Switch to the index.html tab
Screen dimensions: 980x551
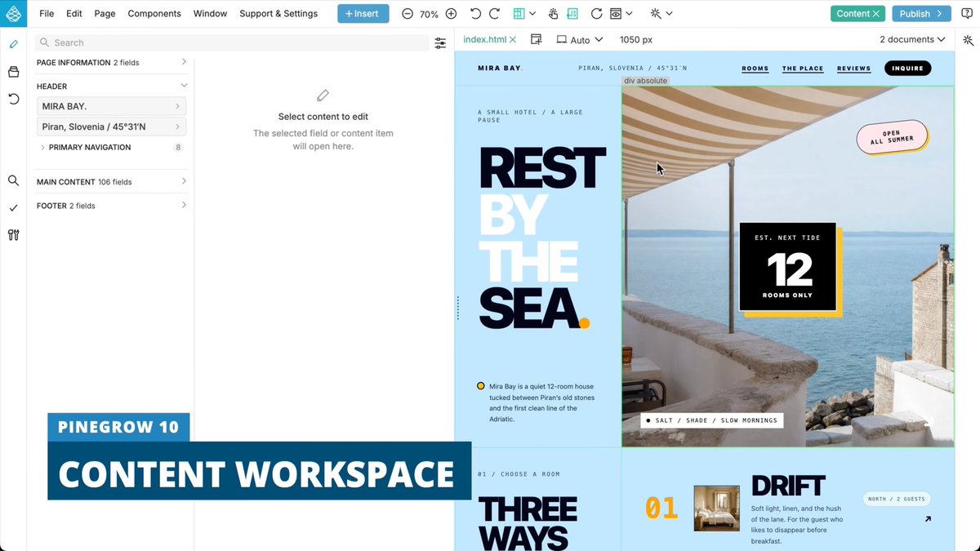tap(485, 39)
